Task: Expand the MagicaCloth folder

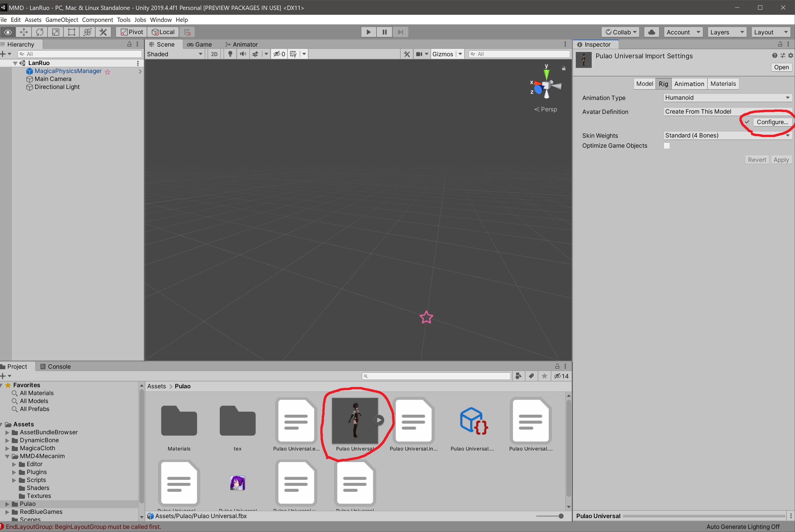Action: click(x=7, y=448)
